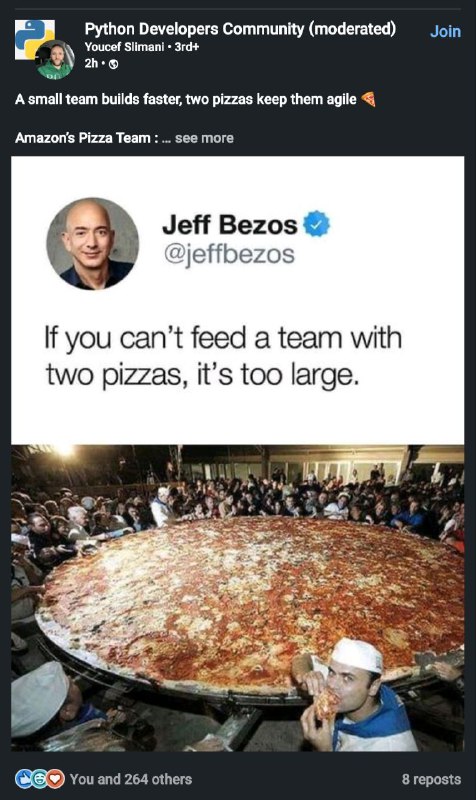Click the pizza slice emoji in the post text
The height and width of the screenshot is (800, 476).
tap(368, 99)
